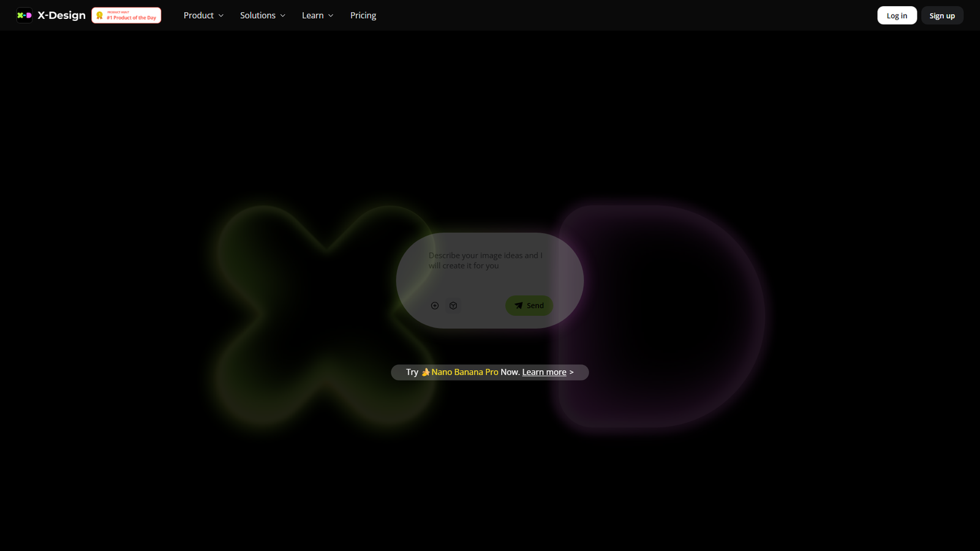
Task: Click the Try Nano Banana Pro banner pill
Action: [x=489, y=372]
